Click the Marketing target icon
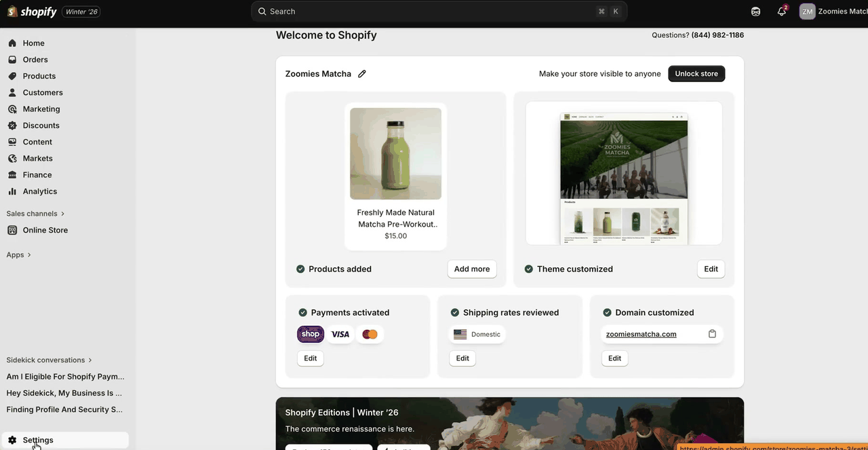This screenshot has width=868, height=450. 12,109
